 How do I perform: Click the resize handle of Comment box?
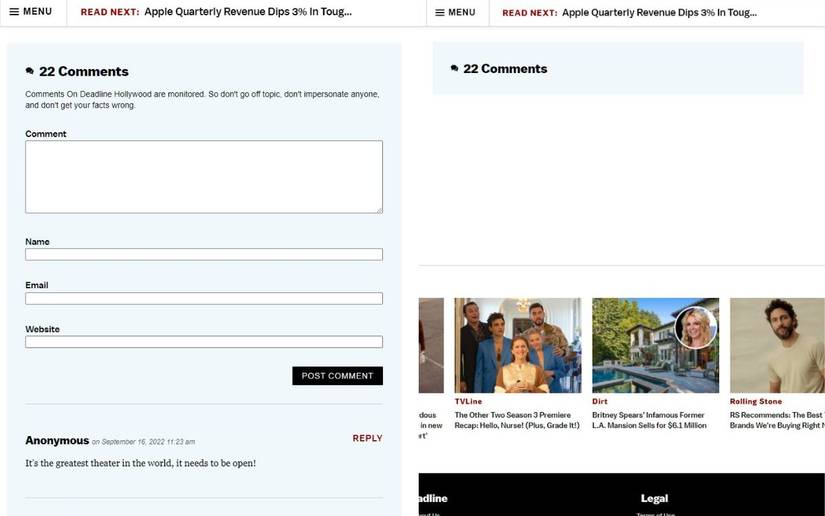click(379, 210)
